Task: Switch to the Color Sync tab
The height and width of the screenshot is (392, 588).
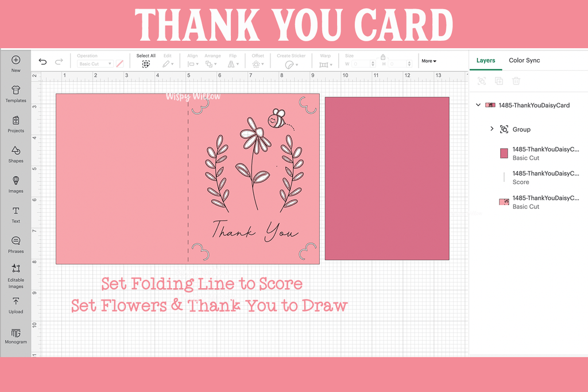Action: (524, 60)
